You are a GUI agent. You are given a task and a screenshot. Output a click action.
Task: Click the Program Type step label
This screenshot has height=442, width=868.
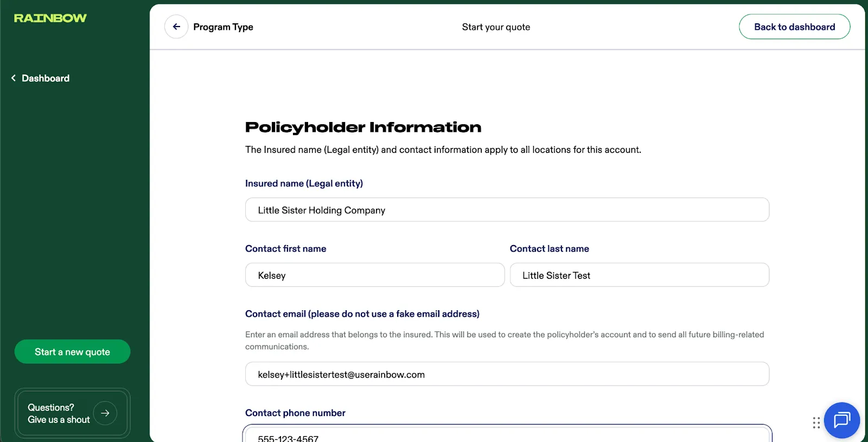223,27
